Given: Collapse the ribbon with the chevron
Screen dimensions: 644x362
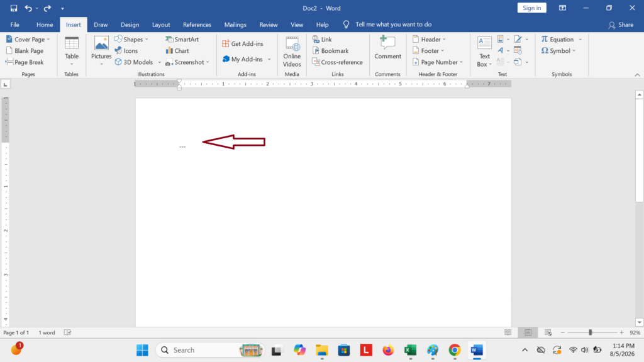Looking at the screenshot, I should point(637,75).
